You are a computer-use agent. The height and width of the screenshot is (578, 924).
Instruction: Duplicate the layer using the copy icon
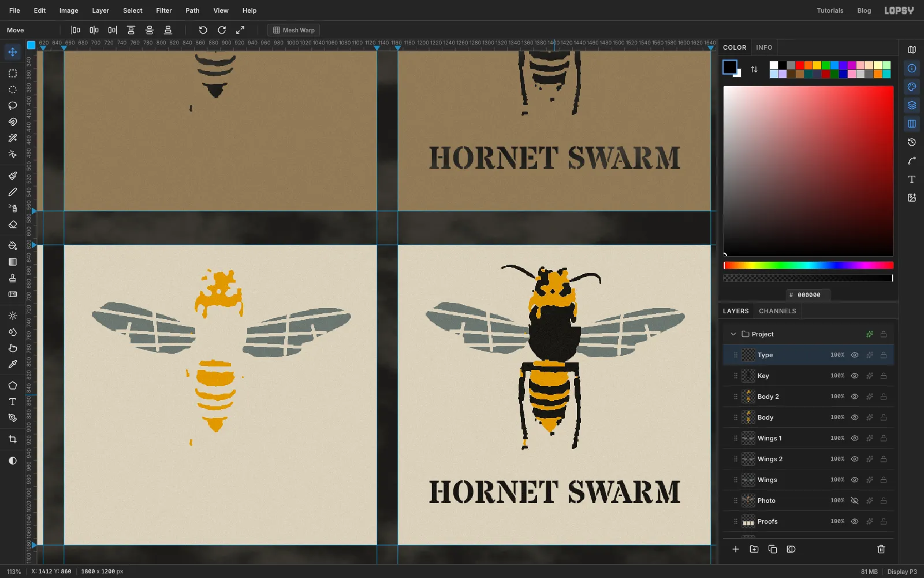[x=773, y=549]
